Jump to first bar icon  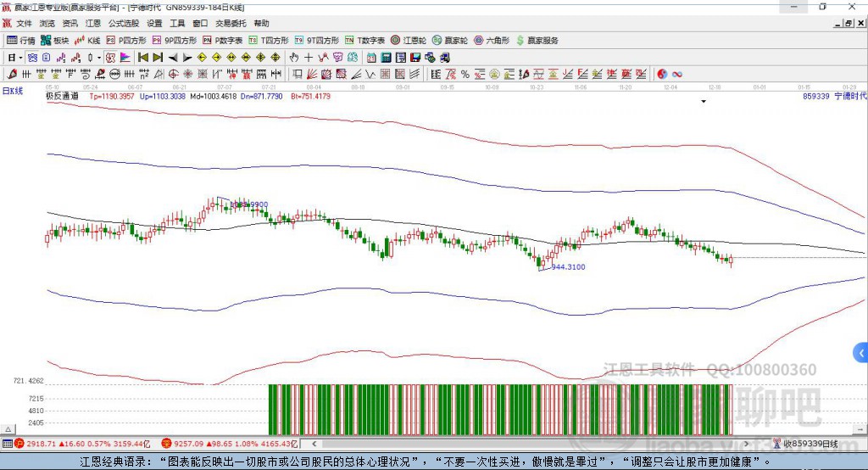pyautogui.click(x=143, y=58)
